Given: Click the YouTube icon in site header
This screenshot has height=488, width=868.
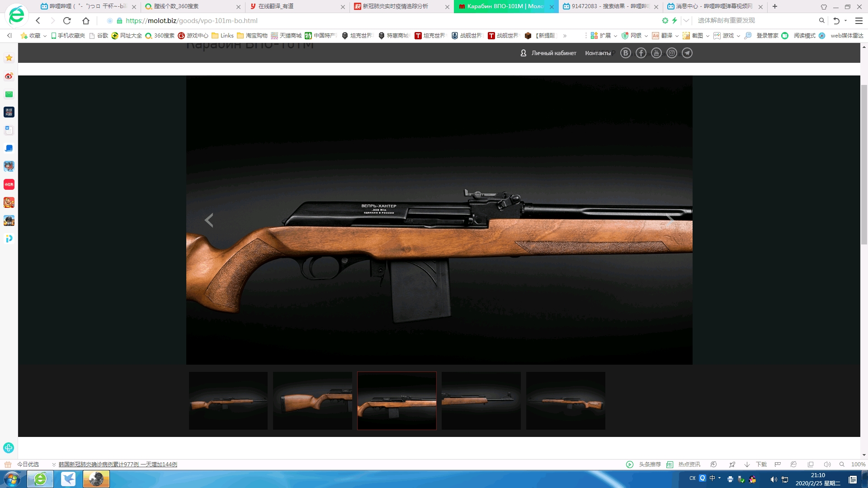Looking at the screenshot, I should tap(656, 53).
